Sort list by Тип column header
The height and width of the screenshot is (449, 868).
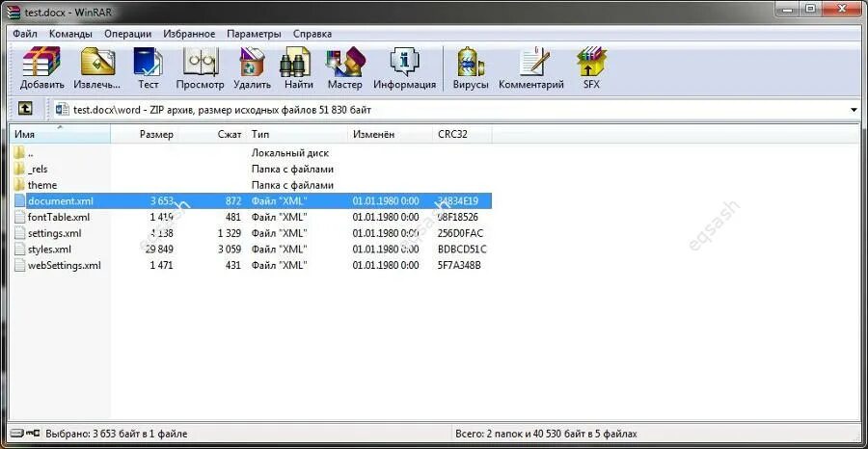click(x=297, y=134)
